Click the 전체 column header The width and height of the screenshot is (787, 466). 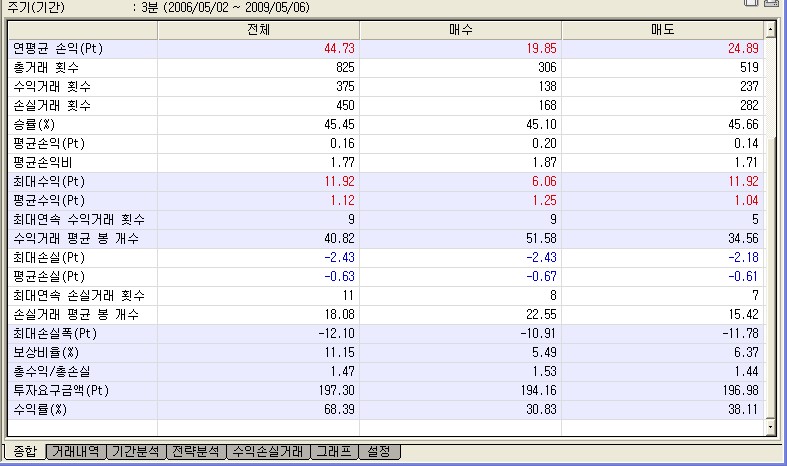258,29
